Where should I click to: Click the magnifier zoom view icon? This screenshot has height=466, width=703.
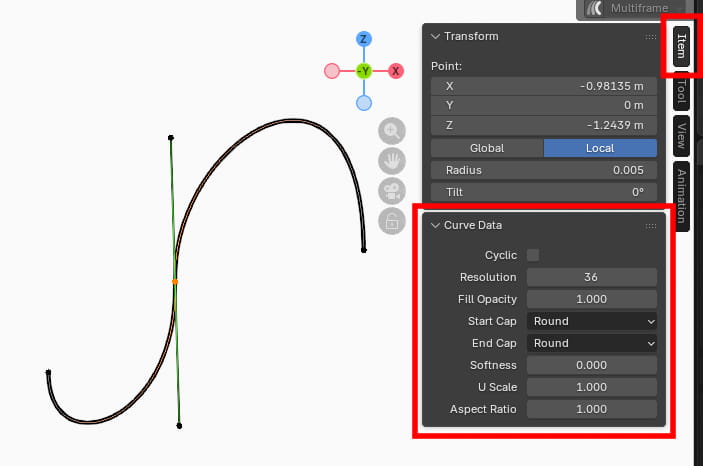391,130
